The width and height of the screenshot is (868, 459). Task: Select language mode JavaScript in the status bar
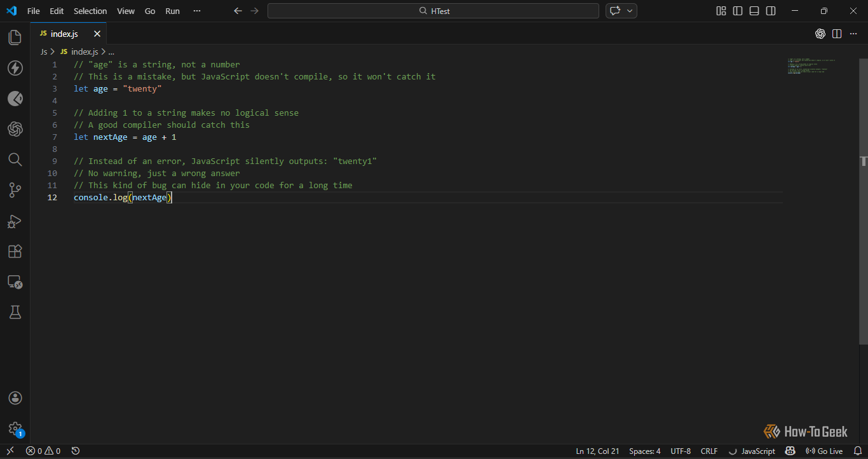click(x=757, y=451)
